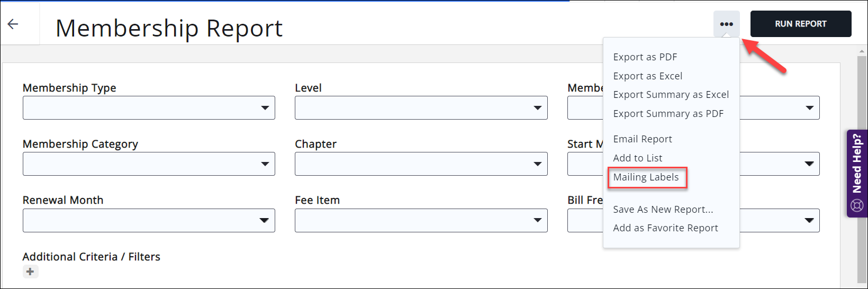Click Email Report menu item

(642, 139)
